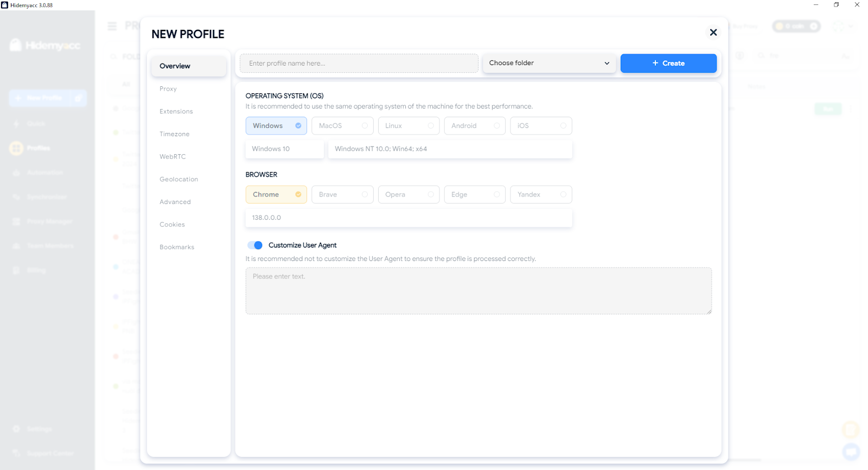Pick Android as the operating system
The image size is (868, 470).
pos(475,126)
